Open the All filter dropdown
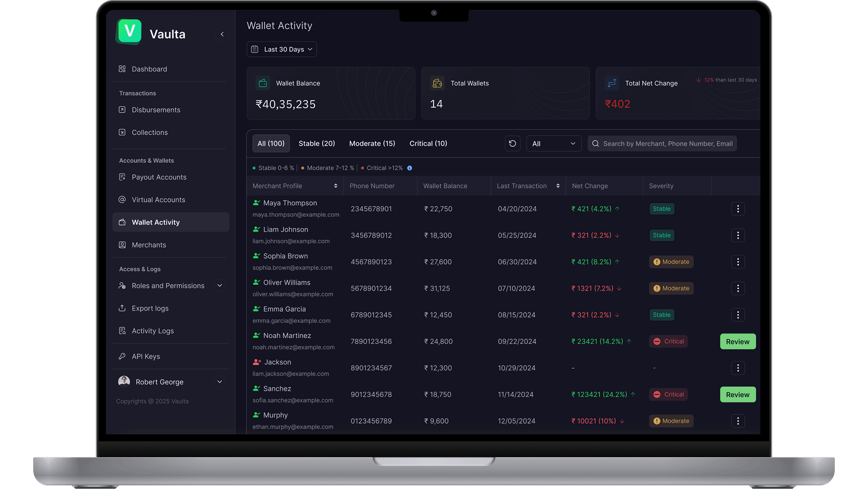Screen dimensions: 868x489 pyautogui.click(x=553, y=143)
